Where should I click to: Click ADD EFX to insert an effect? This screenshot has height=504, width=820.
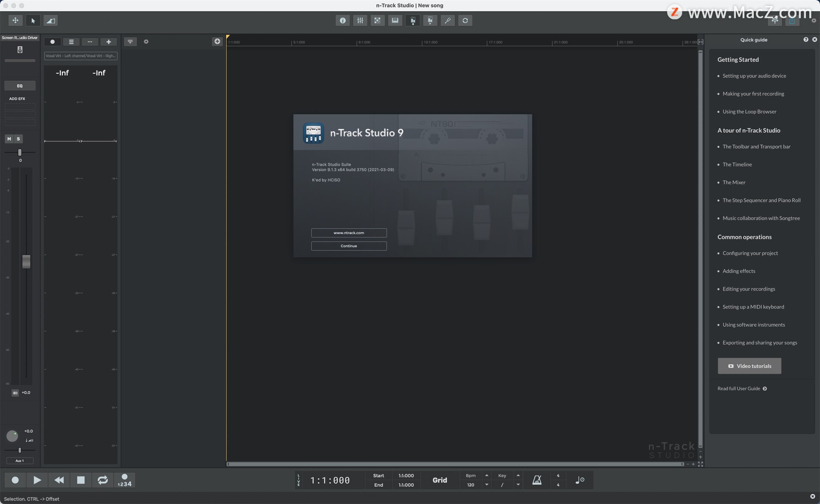(17, 99)
